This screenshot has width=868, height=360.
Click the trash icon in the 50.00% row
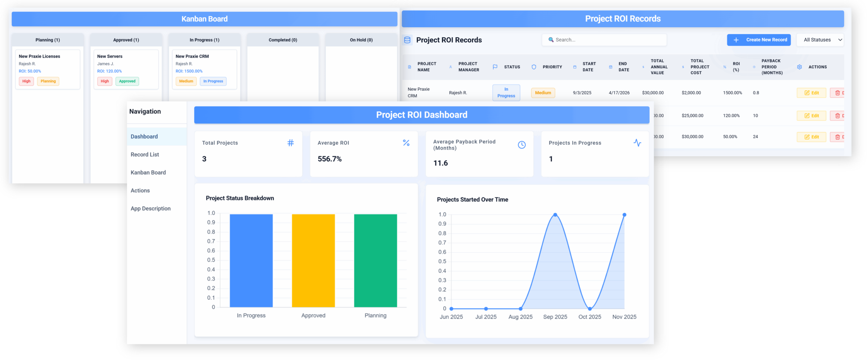coord(837,137)
